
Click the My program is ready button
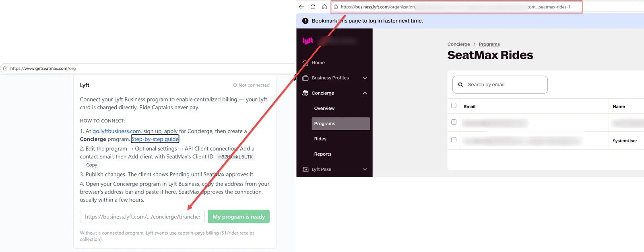(239, 217)
